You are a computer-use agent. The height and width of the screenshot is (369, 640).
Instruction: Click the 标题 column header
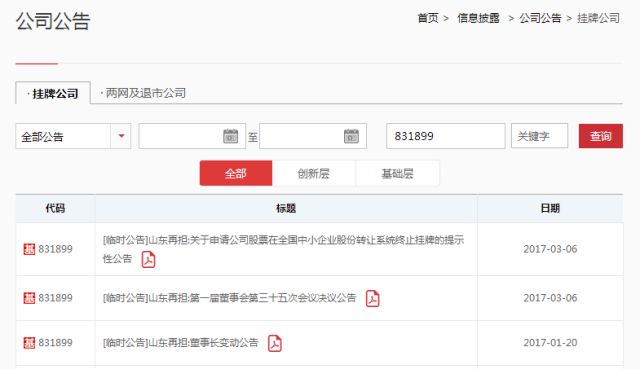point(286,209)
